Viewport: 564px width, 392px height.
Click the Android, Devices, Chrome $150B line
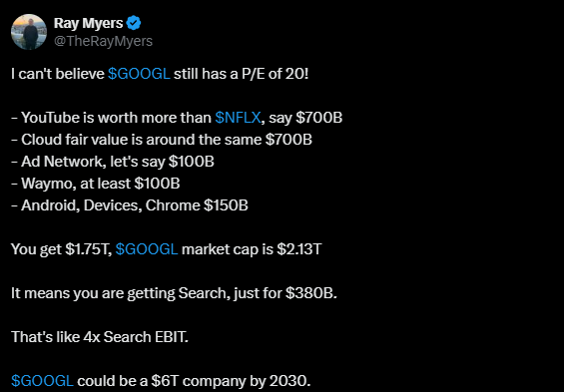[x=130, y=205]
